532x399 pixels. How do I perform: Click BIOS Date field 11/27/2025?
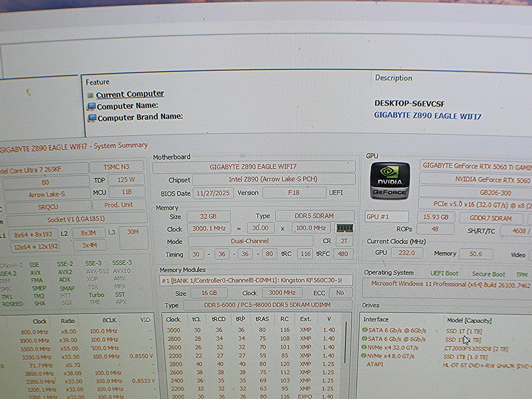pos(213,193)
